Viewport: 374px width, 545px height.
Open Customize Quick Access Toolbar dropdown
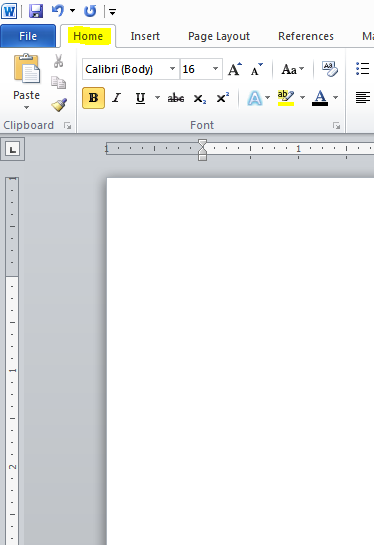click(112, 12)
